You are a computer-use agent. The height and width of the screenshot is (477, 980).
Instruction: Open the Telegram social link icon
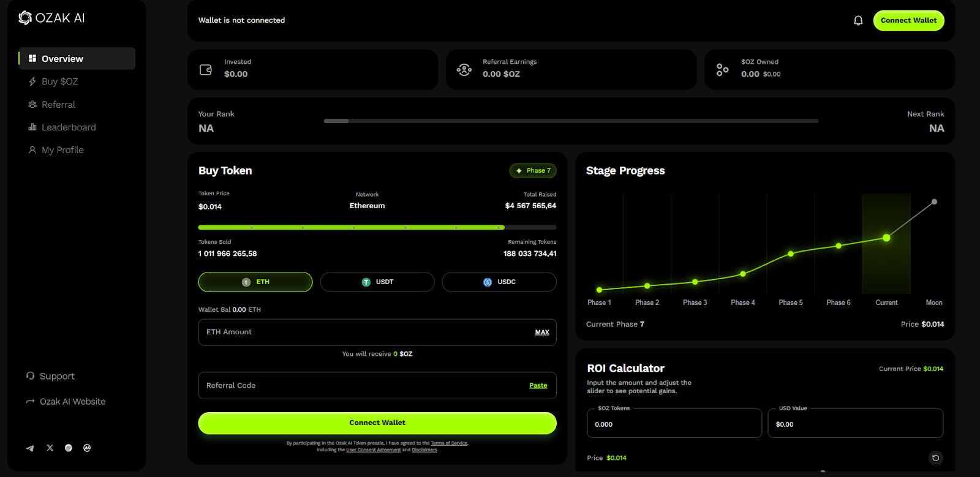tap(30, 448)
